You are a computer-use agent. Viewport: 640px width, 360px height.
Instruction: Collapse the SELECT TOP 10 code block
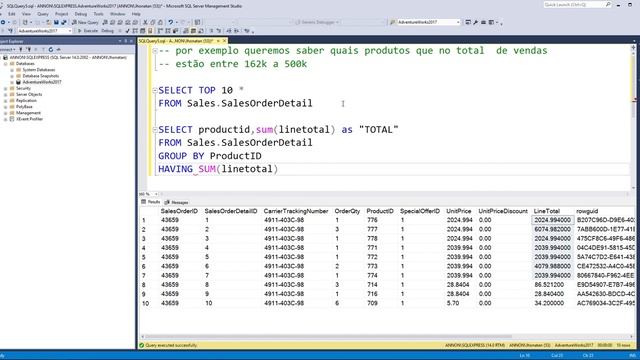(155, 90)
